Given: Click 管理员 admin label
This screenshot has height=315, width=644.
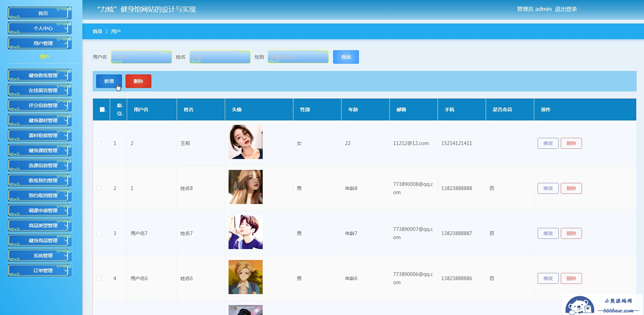Looking at the screenshot, I should tap(534, 9).
